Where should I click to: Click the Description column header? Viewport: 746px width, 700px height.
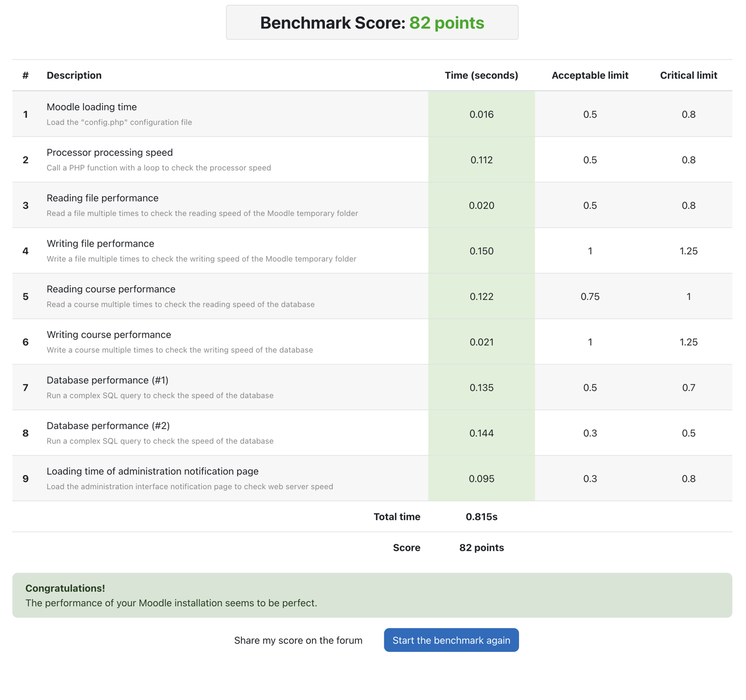(74, 75)
